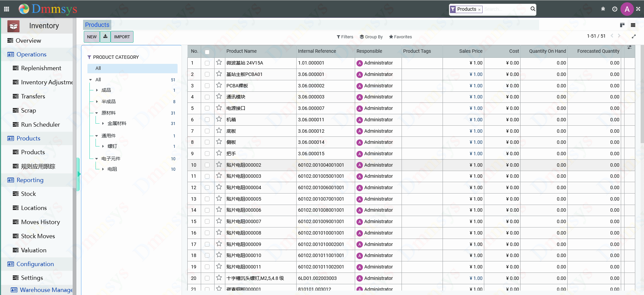Tick checkbox for 通讯模块 row
Image resolution: width=644 pixels, height=295 pixels.
pos(207,97)
